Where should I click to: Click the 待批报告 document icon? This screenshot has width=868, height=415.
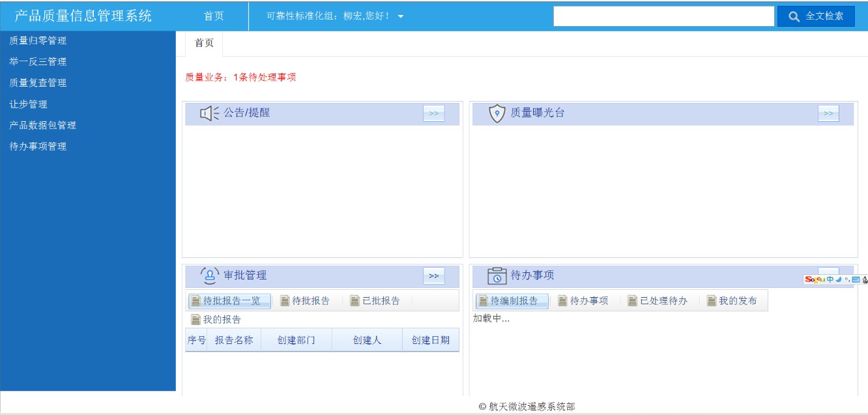[x=285, y=301]
